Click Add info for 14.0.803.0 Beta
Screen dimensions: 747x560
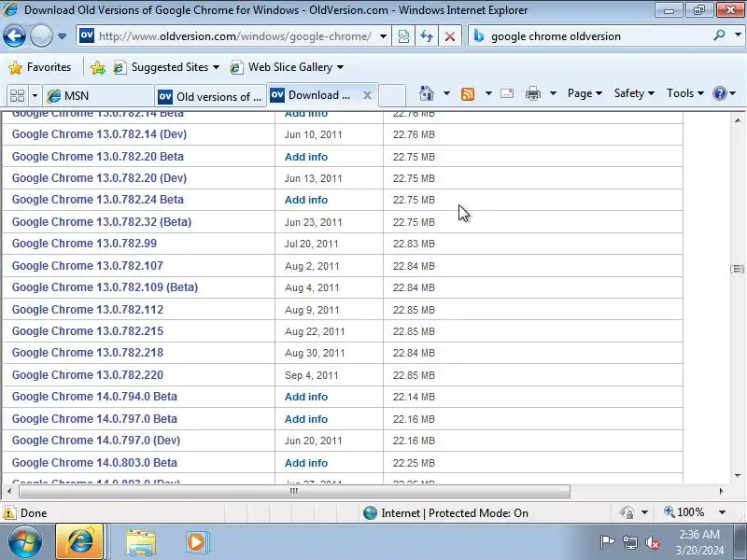pos(306,463)
